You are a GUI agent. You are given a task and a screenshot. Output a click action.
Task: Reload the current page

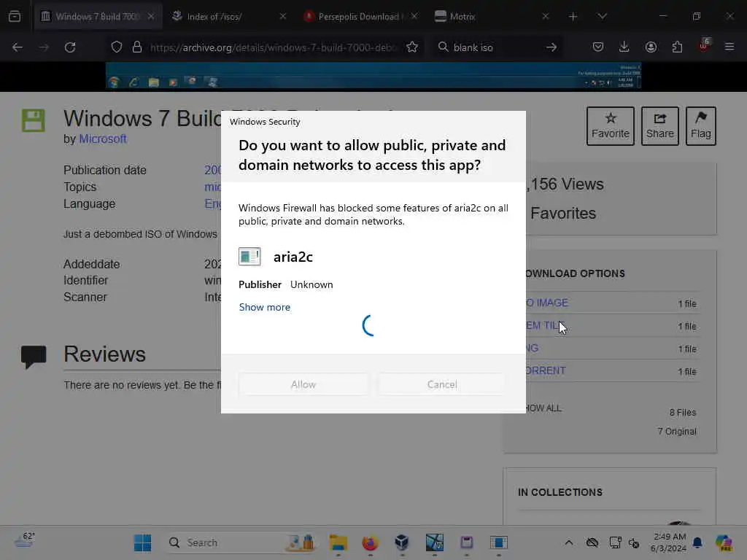70,47
